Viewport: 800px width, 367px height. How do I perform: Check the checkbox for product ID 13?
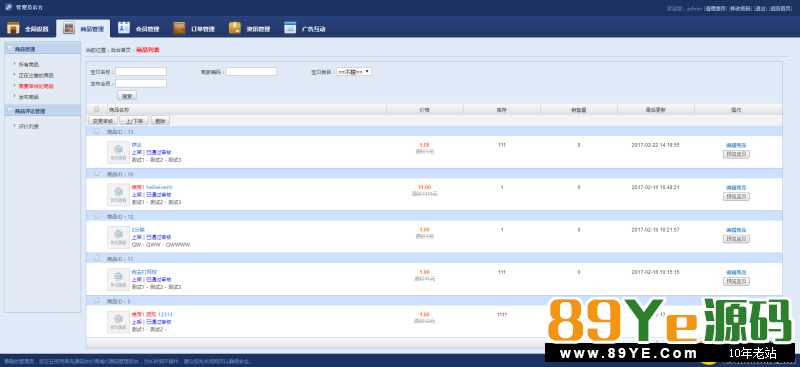click(97, 132)
